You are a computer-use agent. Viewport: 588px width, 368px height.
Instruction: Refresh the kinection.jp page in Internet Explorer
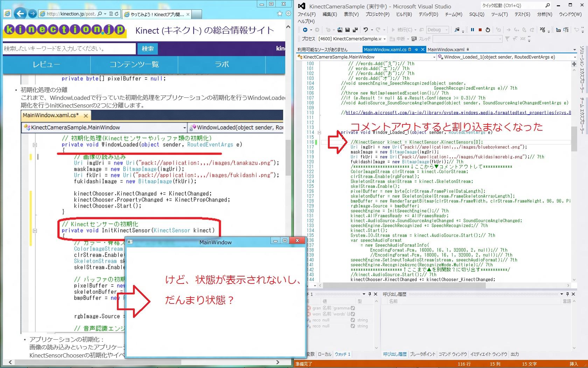coord(117,14)
